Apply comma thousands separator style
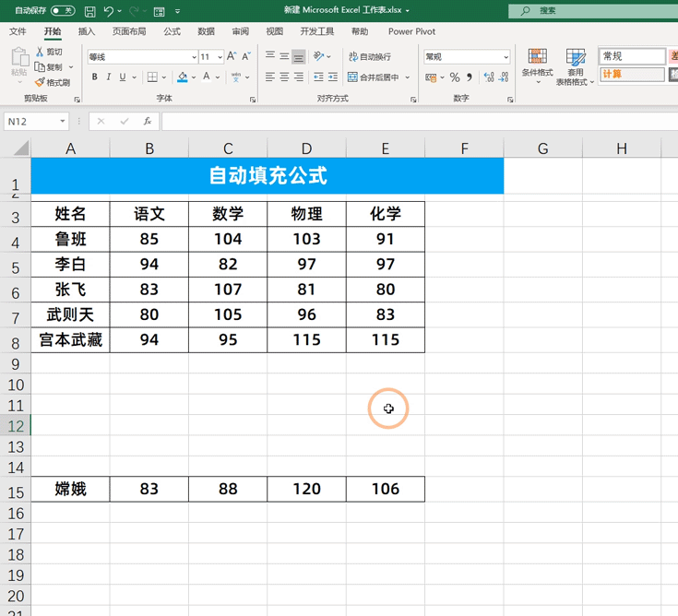The height and width of the screenshot is (616, 678). [x=470, y=77]
